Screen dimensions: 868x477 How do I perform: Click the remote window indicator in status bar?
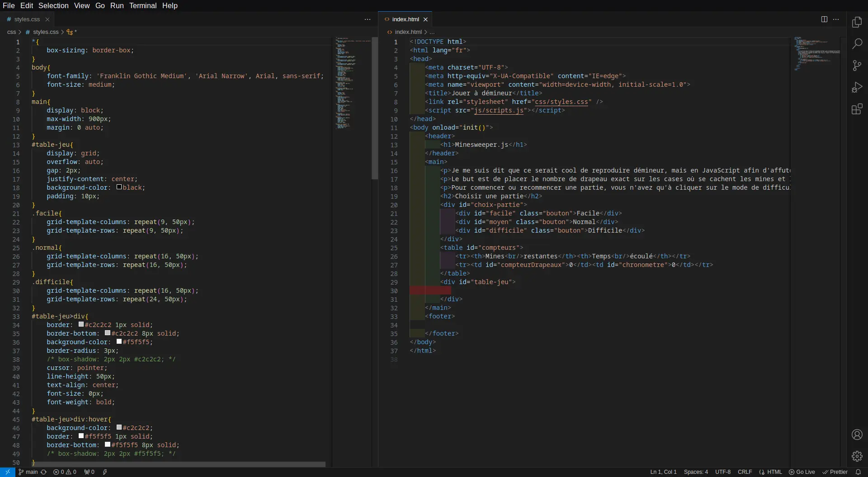pyautogui.click(x=8, y=472)
